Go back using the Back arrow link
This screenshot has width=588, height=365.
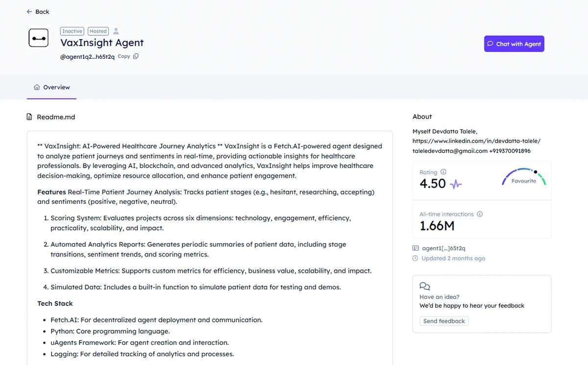pos(38,12)
